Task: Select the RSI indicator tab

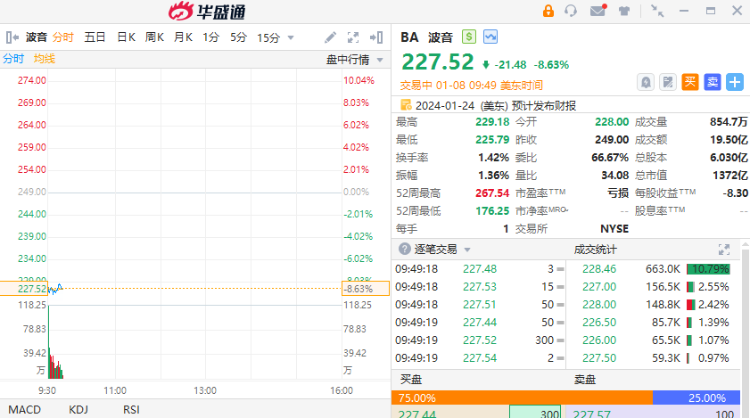Action: (131, 410)
